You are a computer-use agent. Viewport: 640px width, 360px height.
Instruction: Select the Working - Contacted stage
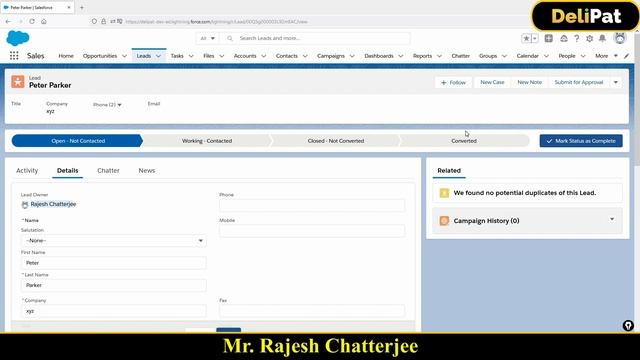click(x=207, y=141)
